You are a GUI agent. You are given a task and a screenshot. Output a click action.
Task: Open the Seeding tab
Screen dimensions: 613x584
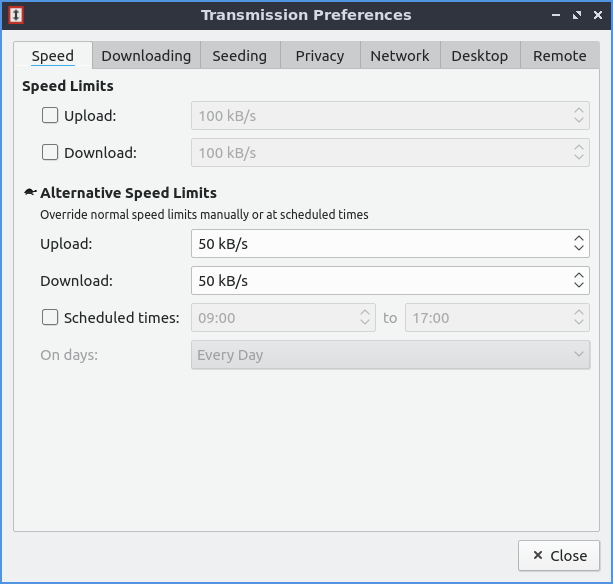tap(240, 56)
